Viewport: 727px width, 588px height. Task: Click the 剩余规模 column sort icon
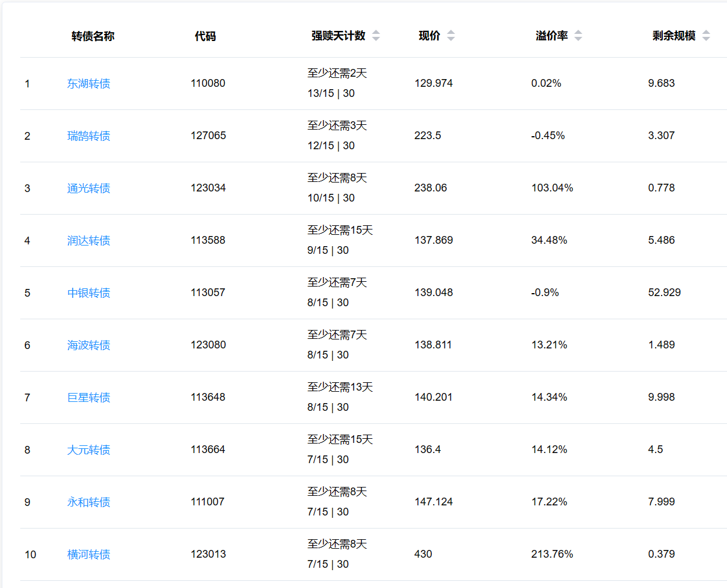706,36
